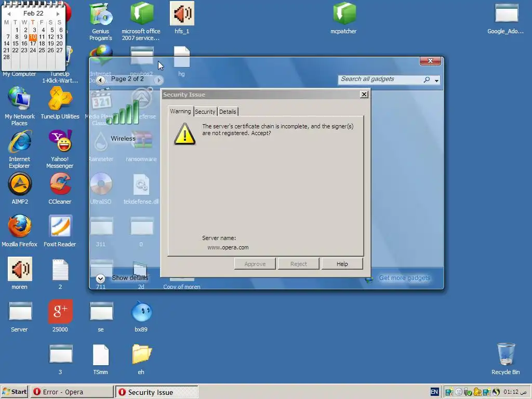This screenshot has width=532, height=399.
Task: Click the EN language indicator
Action: 434,392
